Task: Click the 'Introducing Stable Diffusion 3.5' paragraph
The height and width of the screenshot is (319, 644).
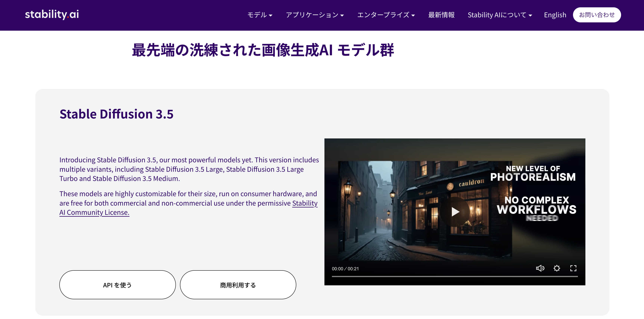Action: click(x=189, y=169)
